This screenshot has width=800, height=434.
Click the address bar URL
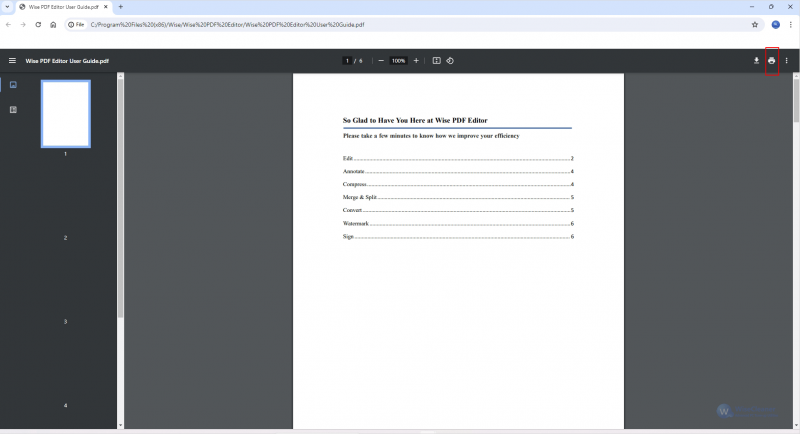pos(227,24)
